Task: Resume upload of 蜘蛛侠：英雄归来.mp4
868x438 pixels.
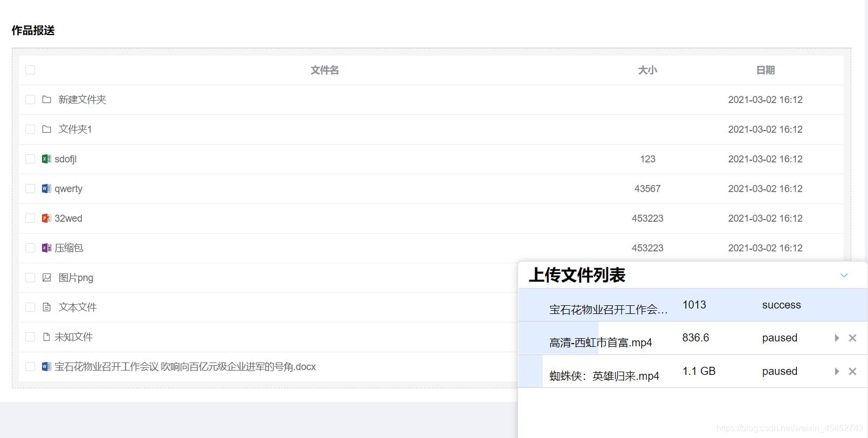Action: click(x=837, y=372)
